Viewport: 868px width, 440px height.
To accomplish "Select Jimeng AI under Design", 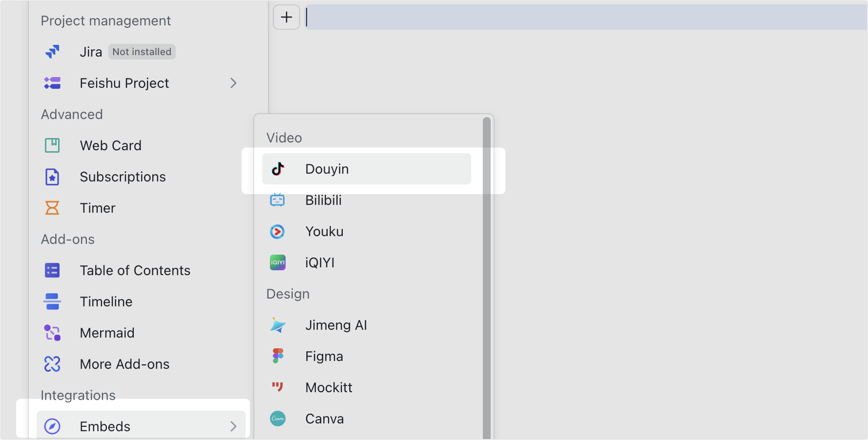I will [x=367, y=325].
